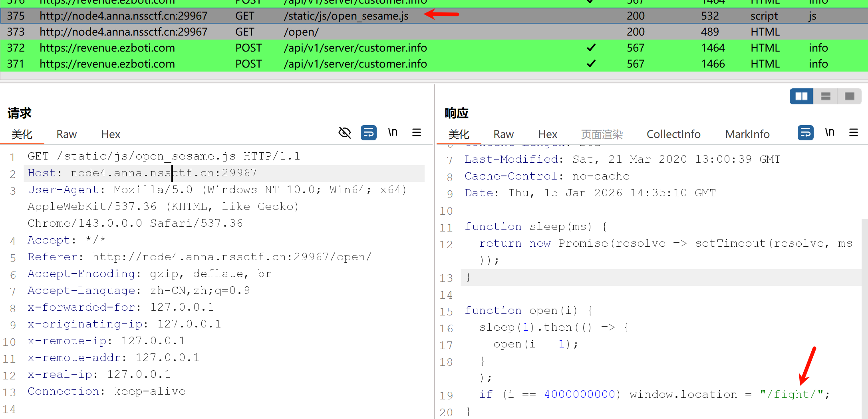Viewport: 868px width, 419px height.
Task: Open response panel hamburger options menu
Action: point(854,132)
